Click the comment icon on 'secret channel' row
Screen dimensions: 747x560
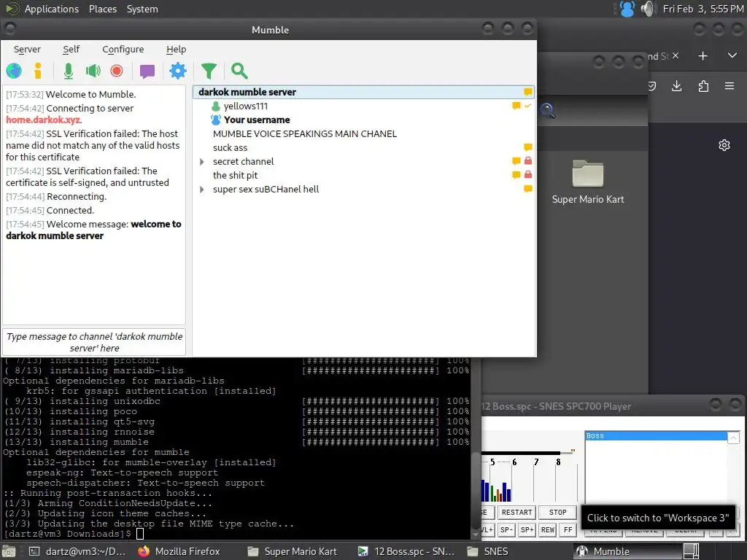point(516,161)
